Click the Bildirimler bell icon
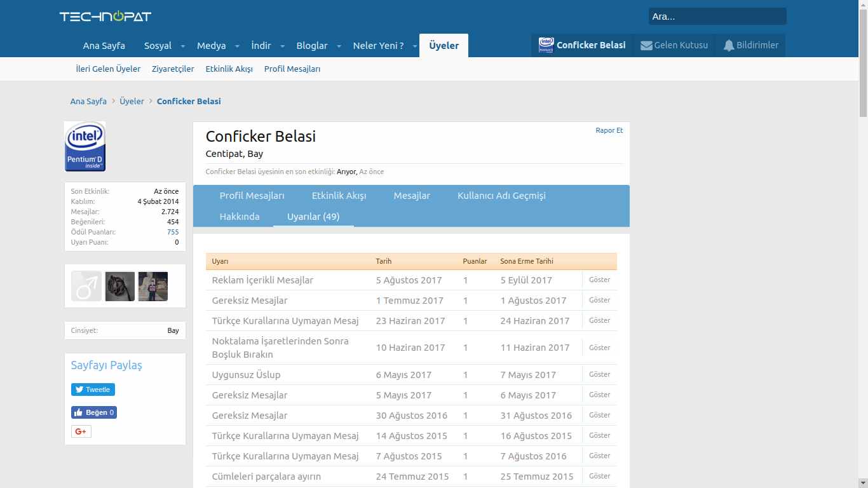Screen dimensions: 868x488 point(729,46)
